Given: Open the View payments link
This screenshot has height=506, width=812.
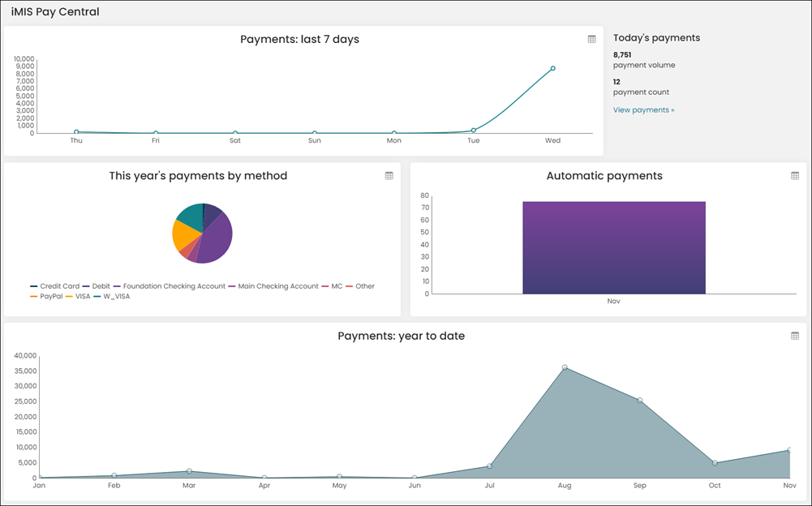Looking at the screenshot, I should point(644,109).
